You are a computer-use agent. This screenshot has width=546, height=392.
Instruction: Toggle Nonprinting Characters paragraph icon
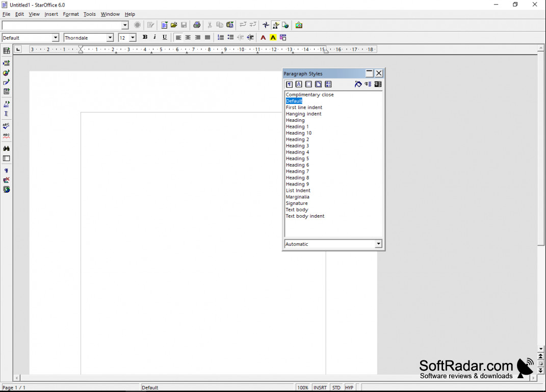6,171
